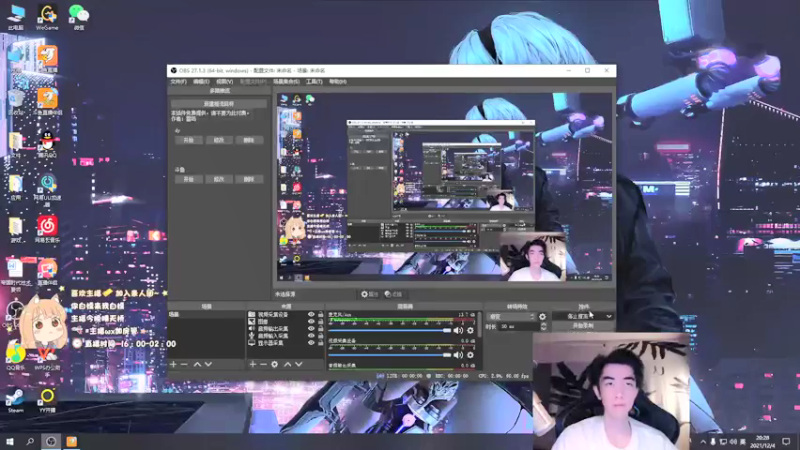Open source properties gear in sources toolbar
The height and width of the screenshot is (450, 800).
tap(274, 364)
